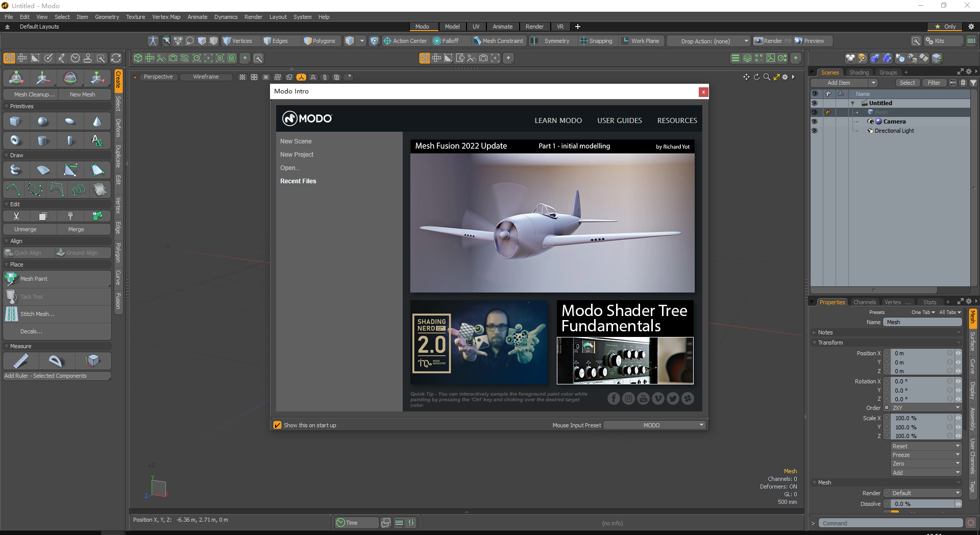Toggle visibility of Directional Light

[x=814, y=131]
